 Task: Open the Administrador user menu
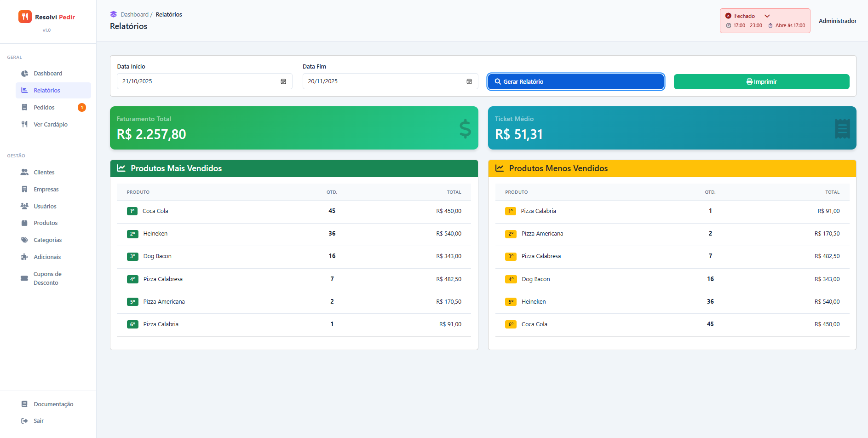(x=837, y=21)
